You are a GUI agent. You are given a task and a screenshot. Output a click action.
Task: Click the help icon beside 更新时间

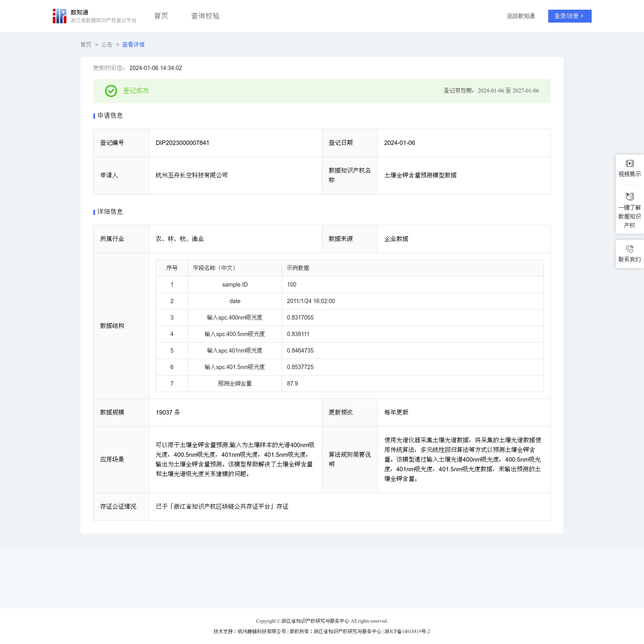(120, 68)
